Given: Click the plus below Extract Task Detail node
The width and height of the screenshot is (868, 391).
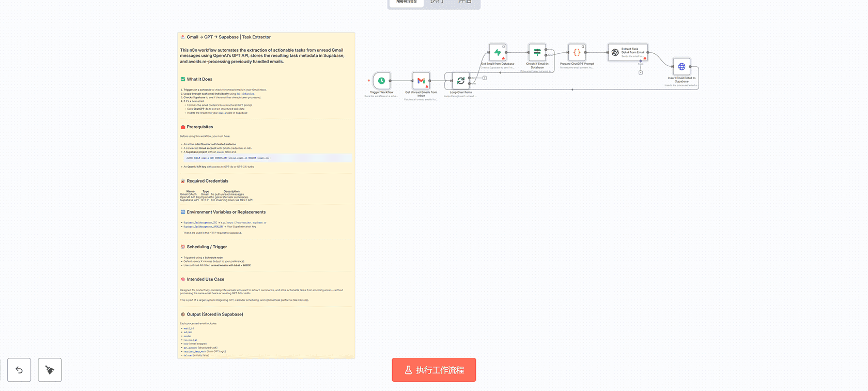Looking at the screenshot, I should [x=641, y=72].
